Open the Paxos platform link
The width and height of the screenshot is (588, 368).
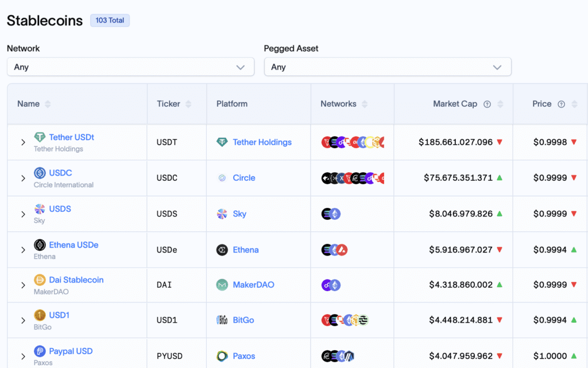(243, 356)
